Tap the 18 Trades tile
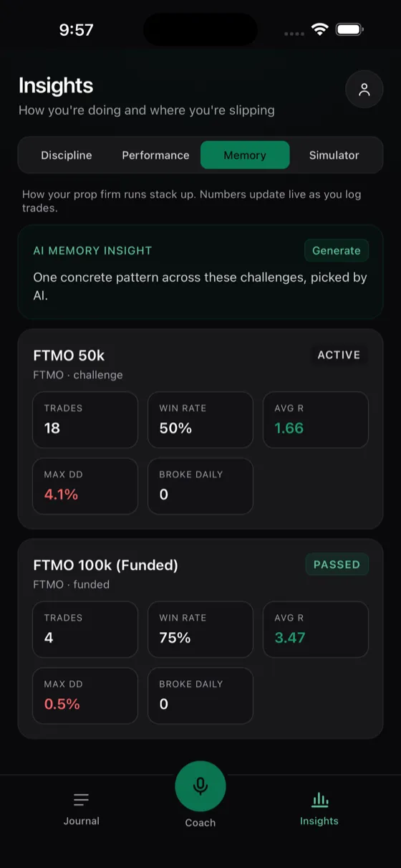 85,420
